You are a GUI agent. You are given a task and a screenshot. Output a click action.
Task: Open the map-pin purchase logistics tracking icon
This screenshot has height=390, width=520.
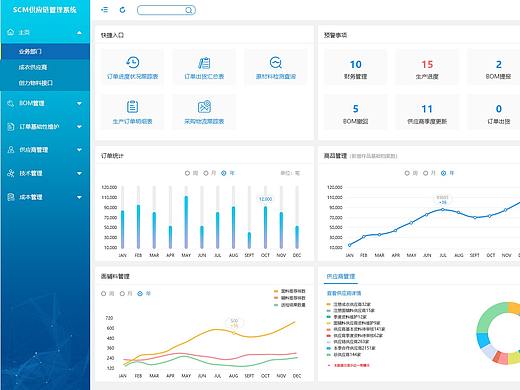pyautogui.click(x=204, y=107)
